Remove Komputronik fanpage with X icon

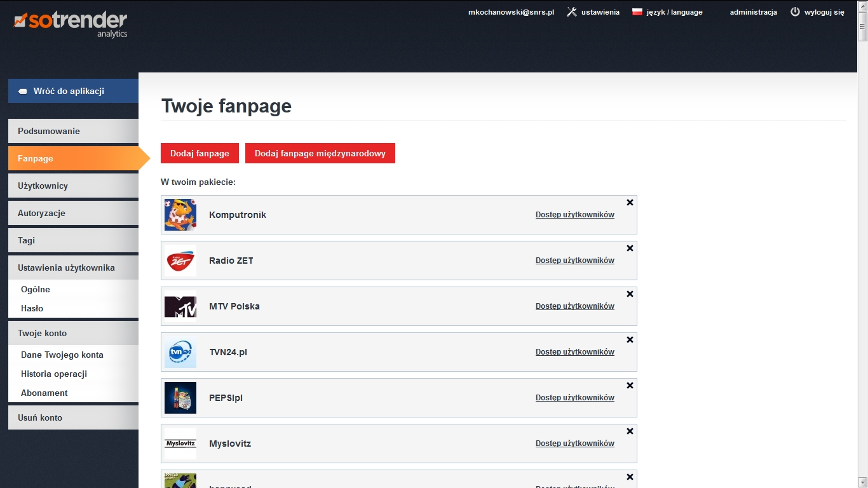tap(630, 203)
